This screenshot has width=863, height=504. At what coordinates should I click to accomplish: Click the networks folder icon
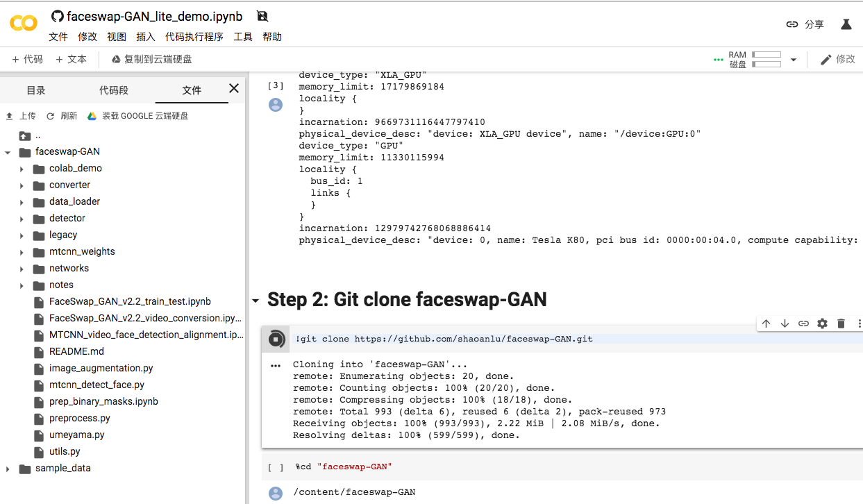click(38, 269)
